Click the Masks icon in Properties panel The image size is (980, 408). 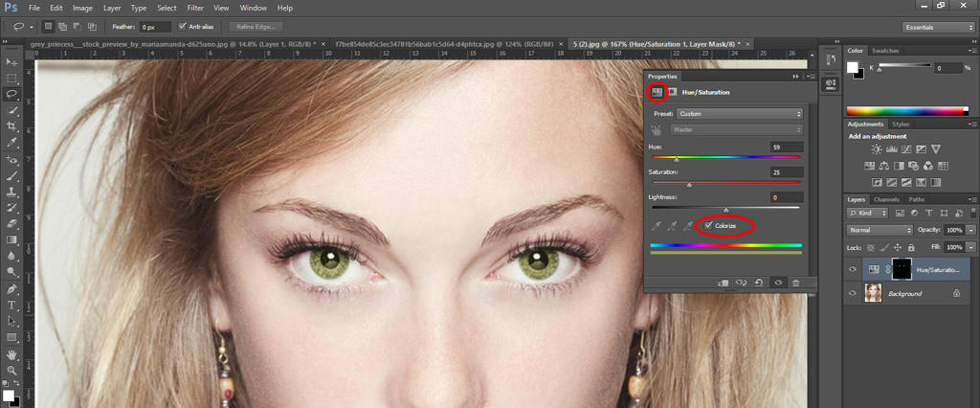pyautogui.click(x=673, y=92)
